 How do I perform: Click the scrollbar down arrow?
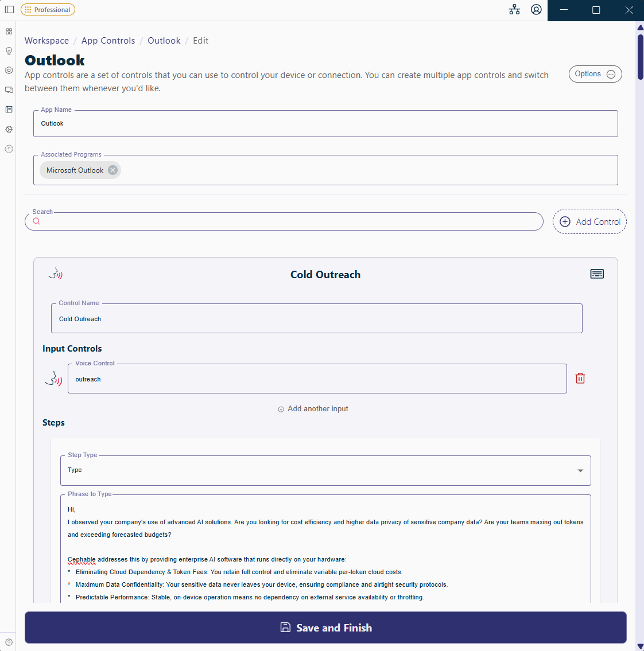640,646
